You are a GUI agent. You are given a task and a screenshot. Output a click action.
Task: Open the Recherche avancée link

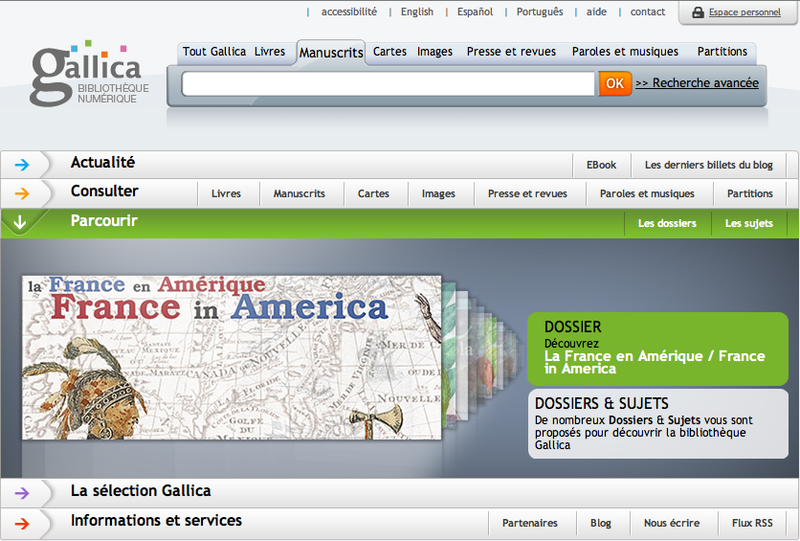[x=697, y=83]
